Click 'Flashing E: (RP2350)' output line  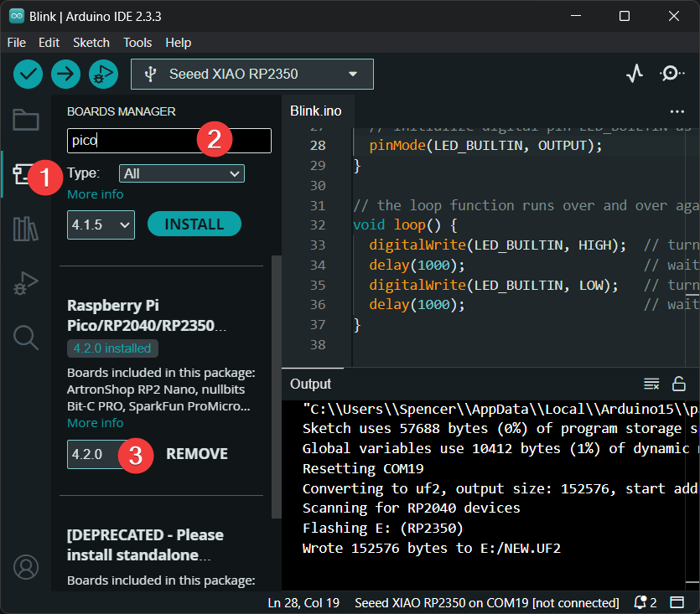[382, 529]
